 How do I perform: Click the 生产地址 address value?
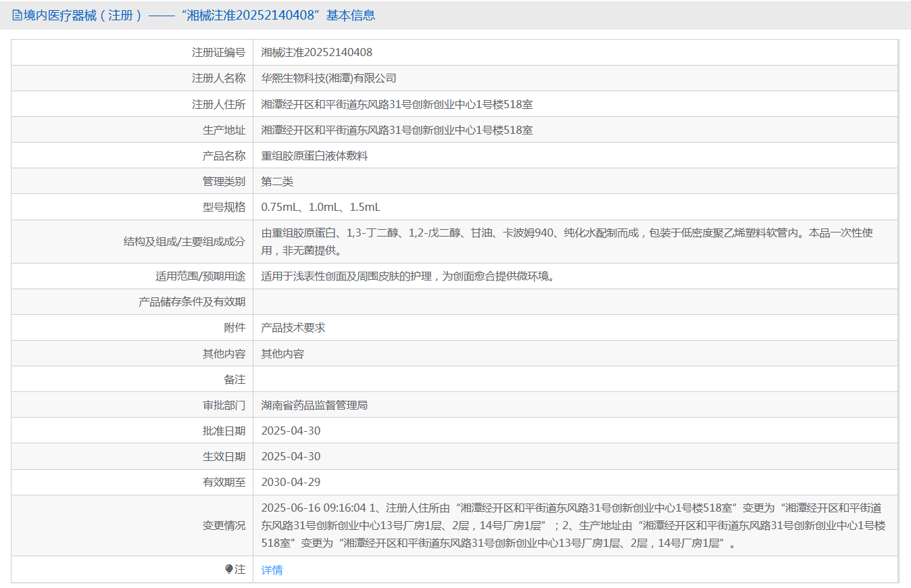tap(397, 130)
